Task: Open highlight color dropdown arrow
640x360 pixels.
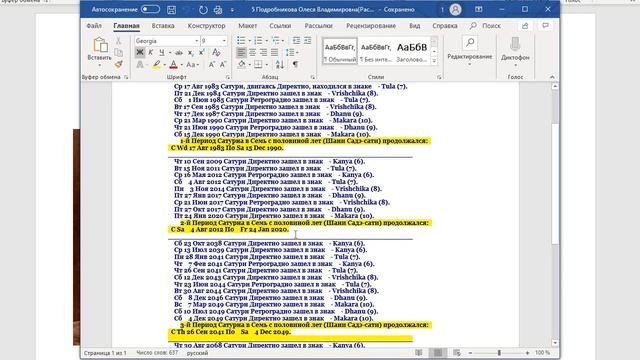Action: click(x=164, y=65)
